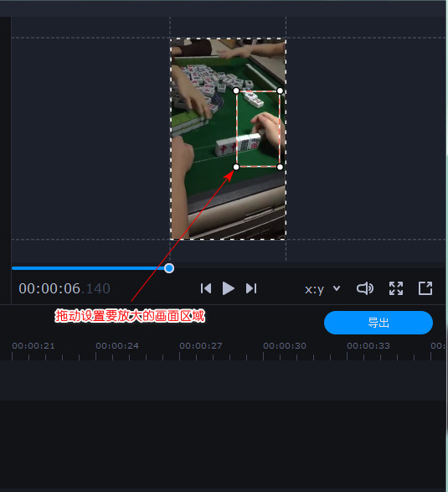
Task: Play the video preview
Action: tap(229, 288)
